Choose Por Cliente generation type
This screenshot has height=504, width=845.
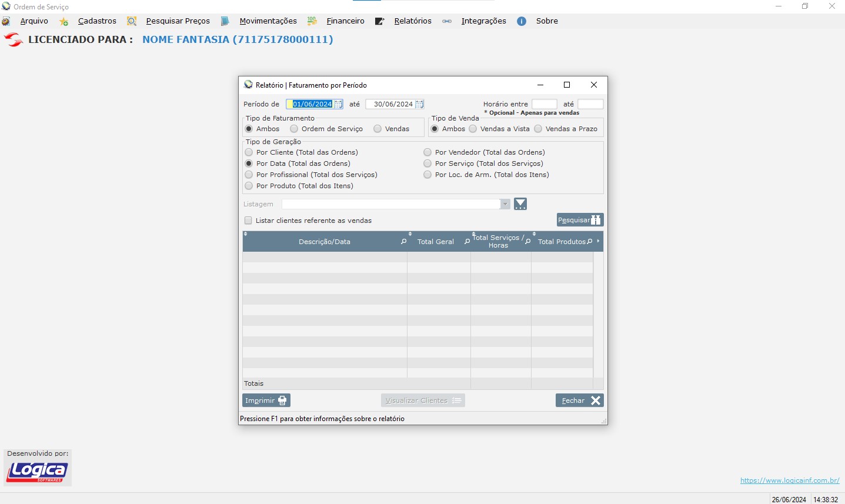(249, 152)
